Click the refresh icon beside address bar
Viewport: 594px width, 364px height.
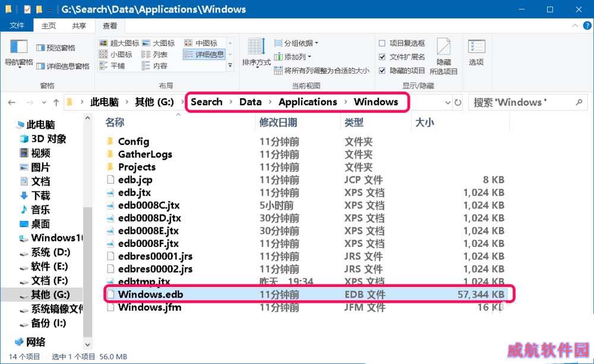point(457,102)
